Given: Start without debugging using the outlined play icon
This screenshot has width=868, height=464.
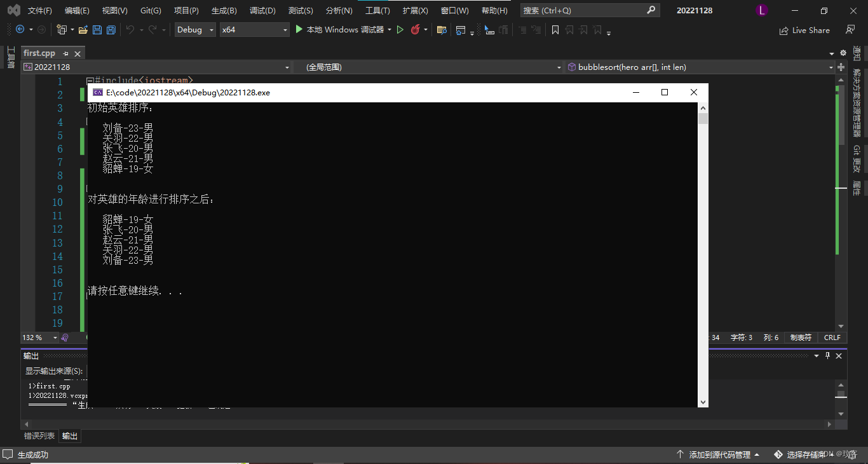Looking at the screenshot, I should point(400,30).
